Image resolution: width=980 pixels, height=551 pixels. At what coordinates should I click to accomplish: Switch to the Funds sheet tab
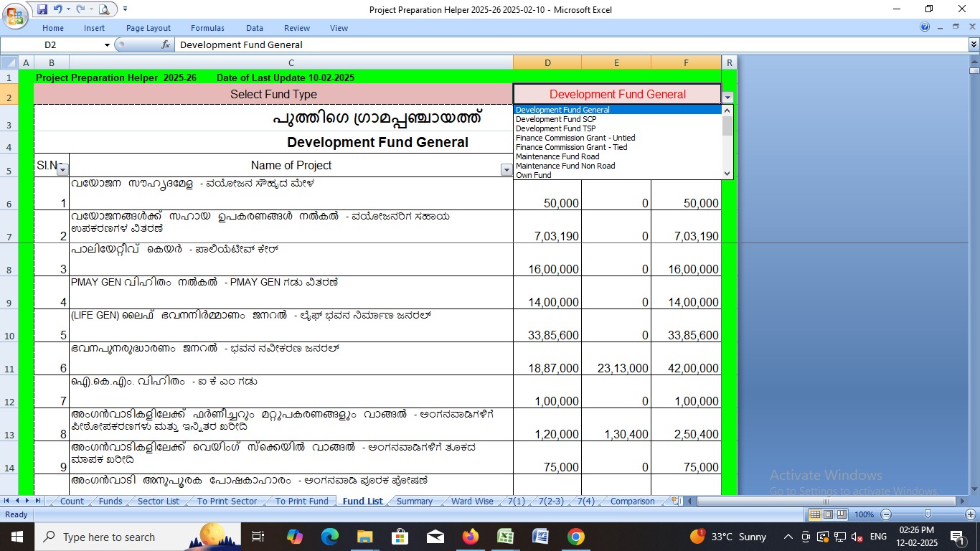click(110, 501)
